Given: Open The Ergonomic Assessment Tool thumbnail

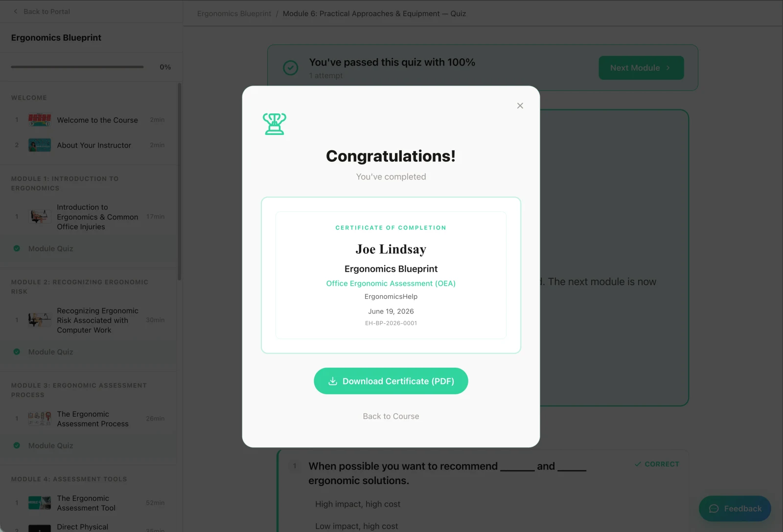Looking at the screenshot, I should 40,503.
